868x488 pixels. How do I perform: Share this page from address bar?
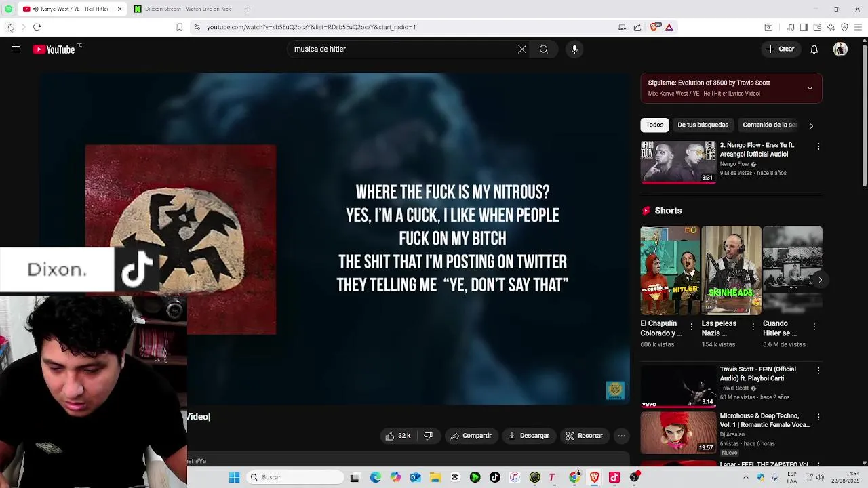[x=637, y=27]
